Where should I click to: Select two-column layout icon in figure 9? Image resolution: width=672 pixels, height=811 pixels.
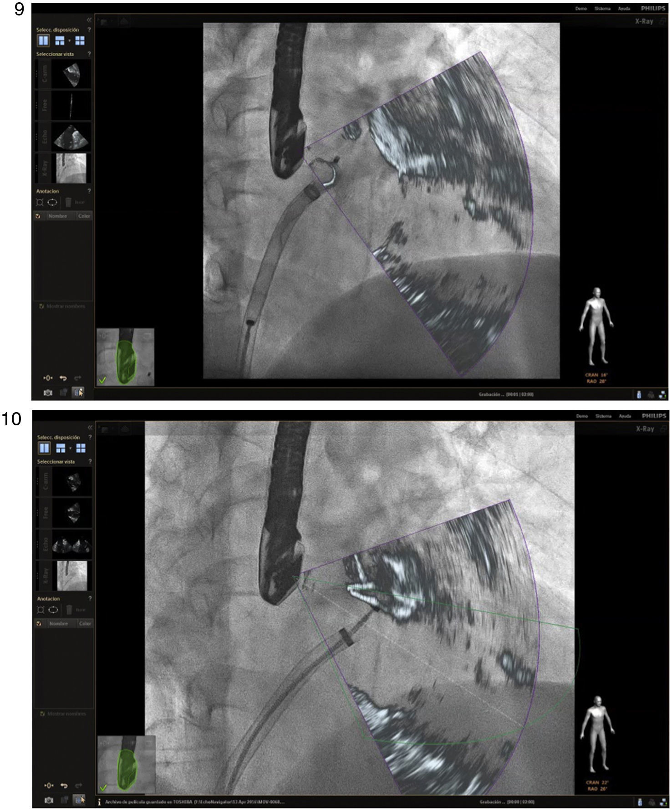[x=43, y=41]
